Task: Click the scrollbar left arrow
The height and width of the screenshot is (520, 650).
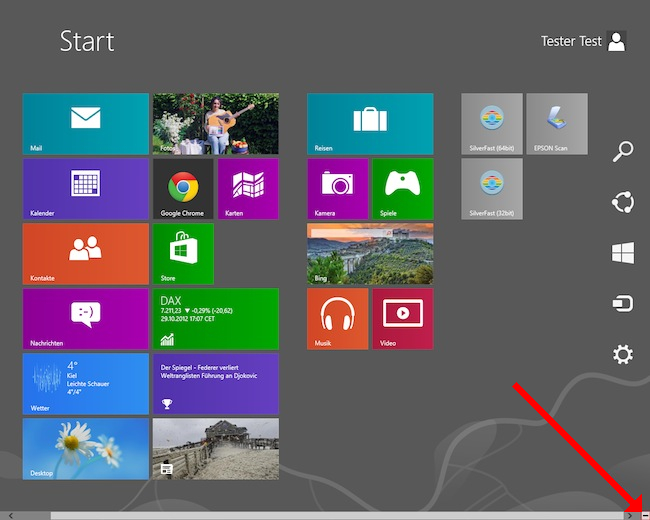Action: coord(11,515)
